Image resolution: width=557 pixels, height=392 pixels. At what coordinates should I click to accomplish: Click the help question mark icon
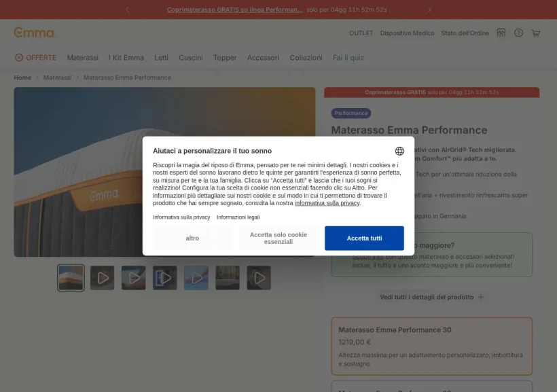pos(518,33)
